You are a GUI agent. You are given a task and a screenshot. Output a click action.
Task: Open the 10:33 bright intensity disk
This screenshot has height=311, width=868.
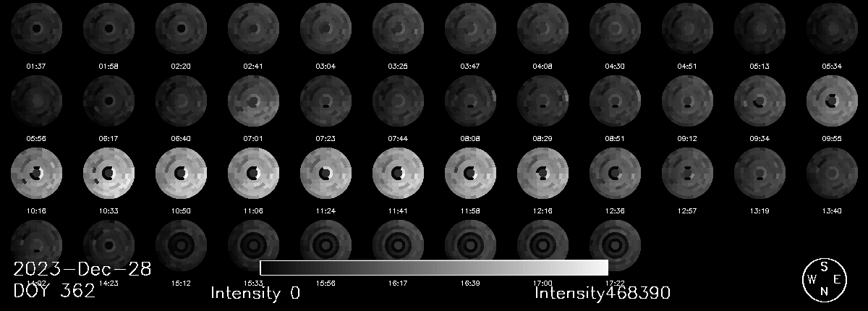click(109, 174)
